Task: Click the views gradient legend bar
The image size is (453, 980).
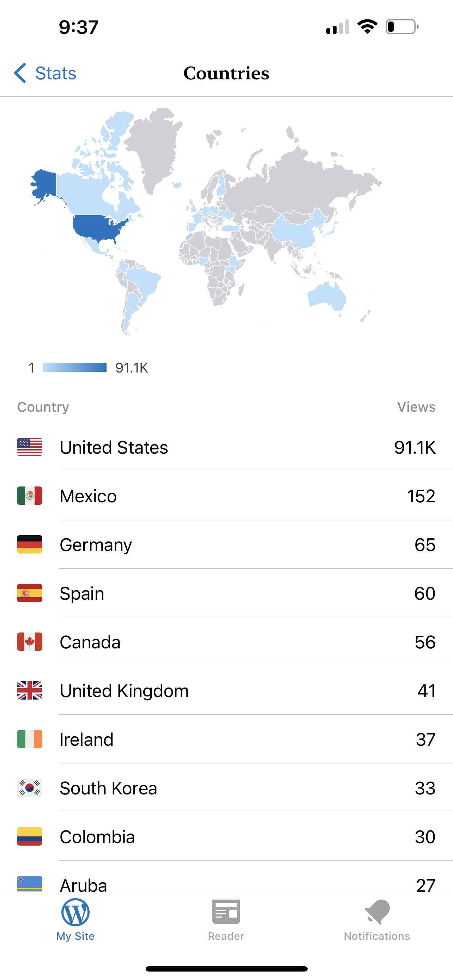Action: click(74, 368)
